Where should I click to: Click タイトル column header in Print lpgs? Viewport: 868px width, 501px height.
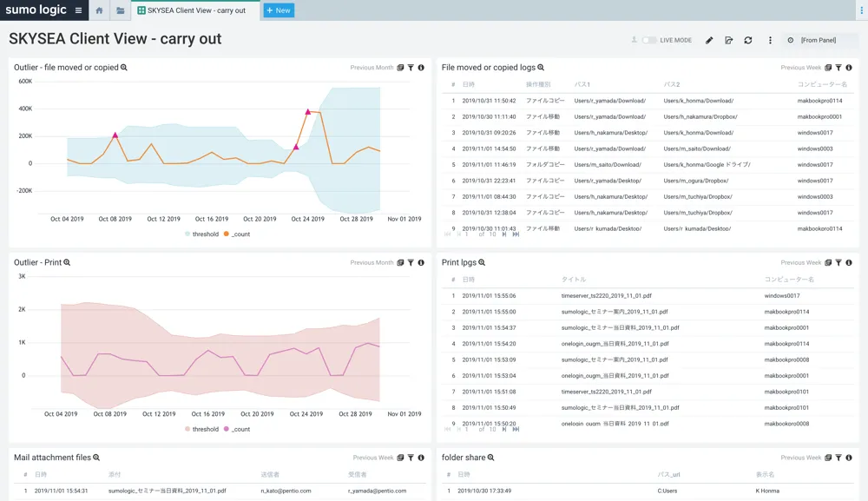click(x=574, y=280)
